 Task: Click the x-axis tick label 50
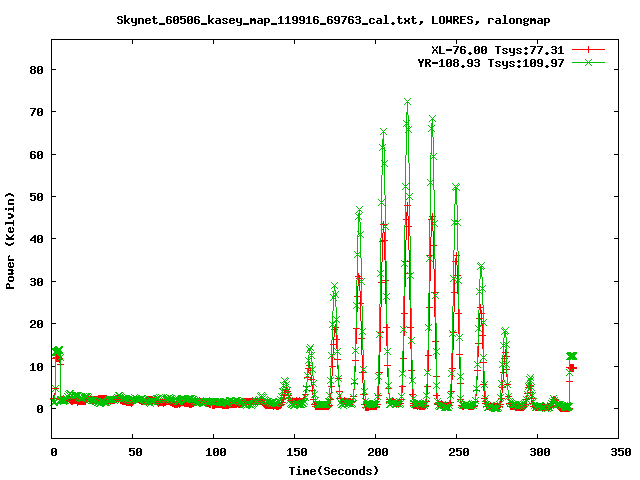tap(135, 452)
